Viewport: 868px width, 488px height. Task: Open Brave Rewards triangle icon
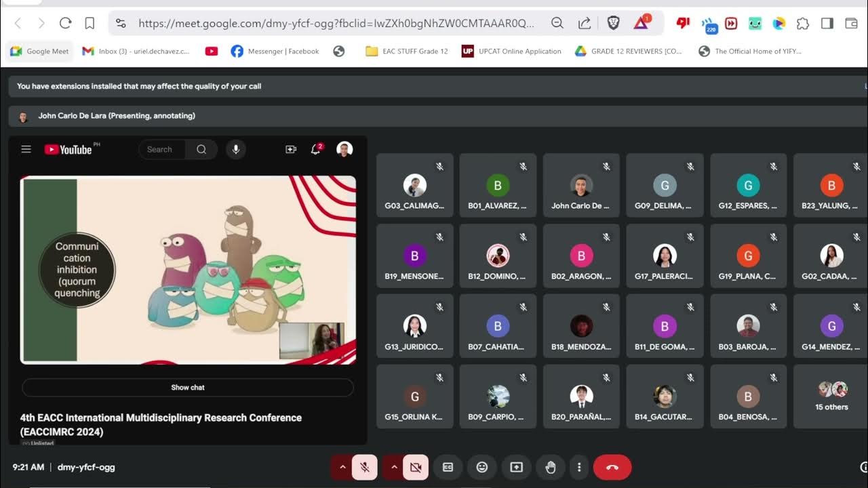(642, 23)
